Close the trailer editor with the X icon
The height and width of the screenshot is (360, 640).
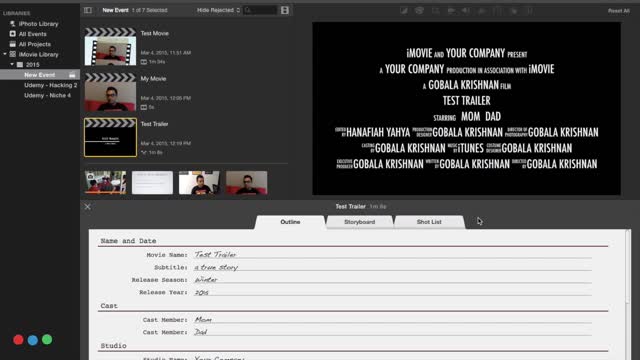[x=87, y=207]
